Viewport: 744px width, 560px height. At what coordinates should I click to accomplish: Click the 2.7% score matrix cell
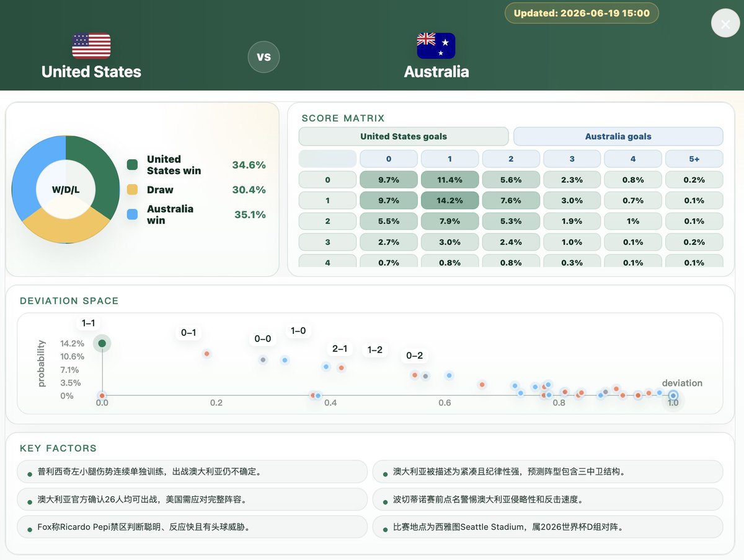389,242
